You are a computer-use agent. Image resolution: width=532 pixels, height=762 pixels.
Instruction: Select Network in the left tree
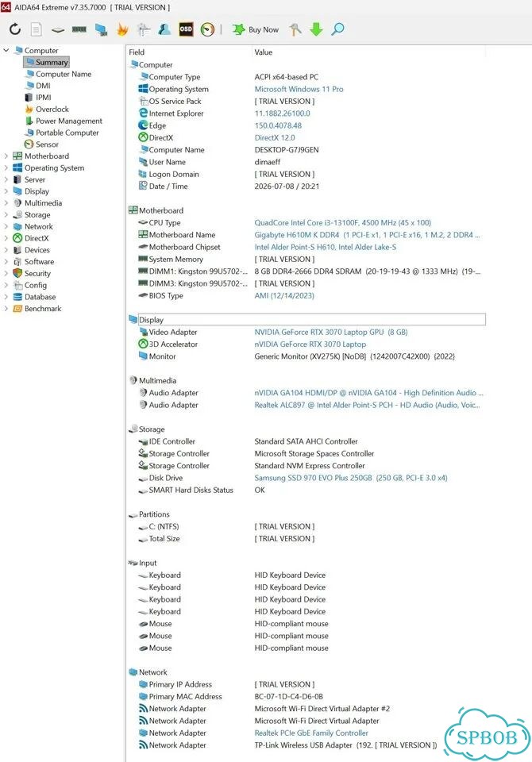[38, 226]
